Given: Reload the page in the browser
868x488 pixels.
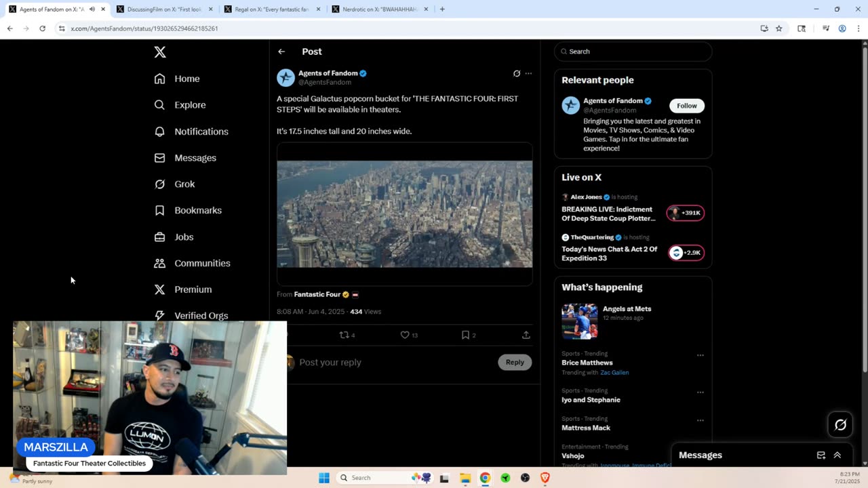Looking at the screenshot, I should 42,28.
